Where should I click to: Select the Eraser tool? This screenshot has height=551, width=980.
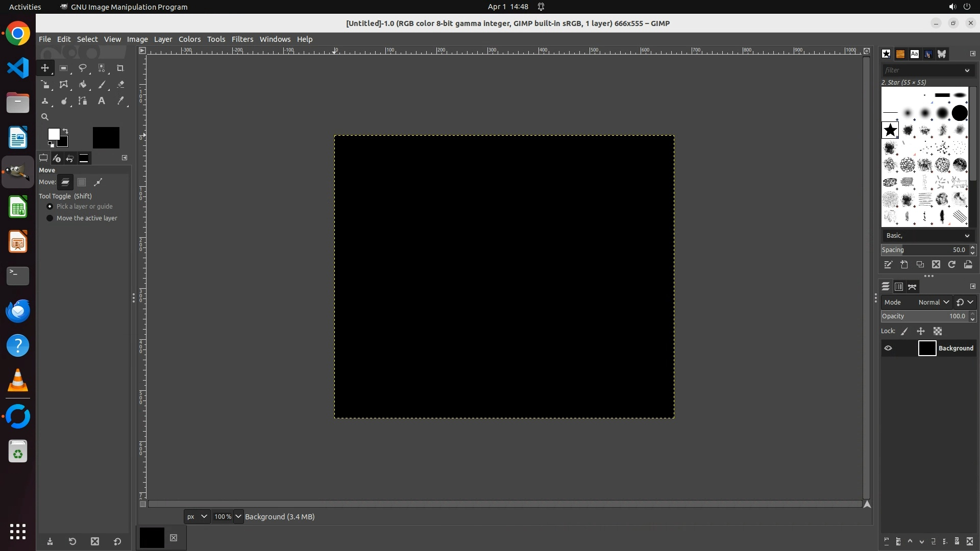coord(120,85)
